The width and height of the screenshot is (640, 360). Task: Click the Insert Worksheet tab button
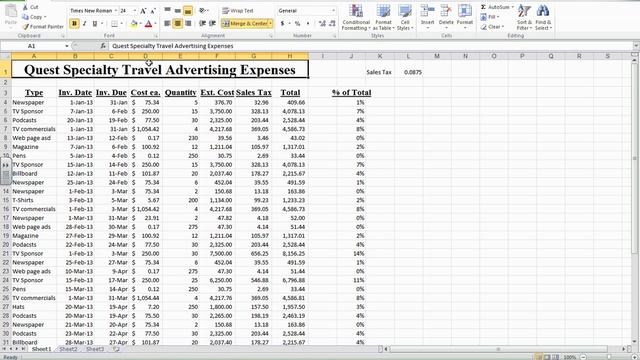[116, 349]
